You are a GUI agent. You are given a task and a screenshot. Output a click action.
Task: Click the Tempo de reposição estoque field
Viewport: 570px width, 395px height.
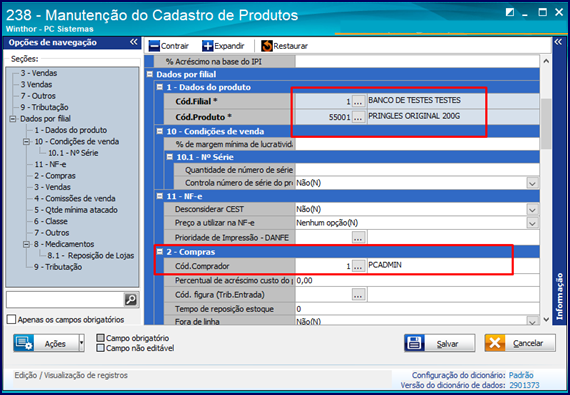tap(417, 309)
